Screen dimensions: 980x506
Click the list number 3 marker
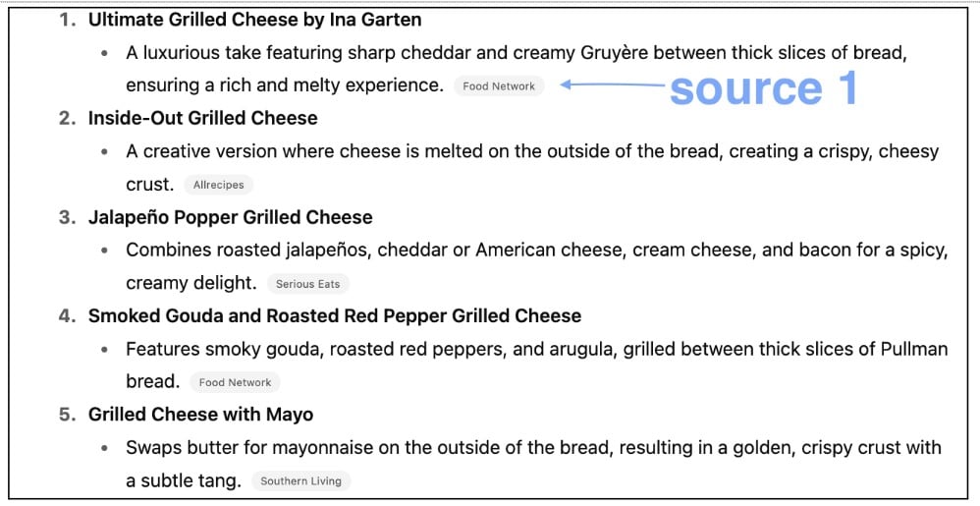pyautogui.click(x=67, y=217)
